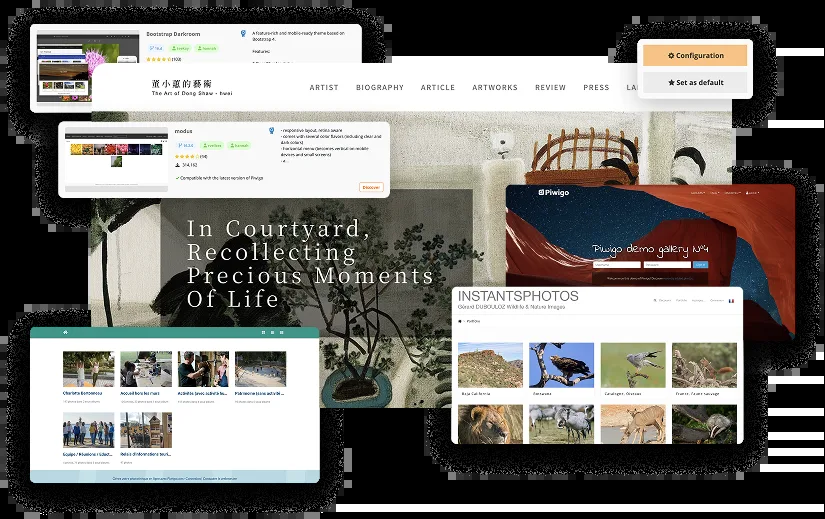Viewport: 825px width, 519px height.
Task: Click the Set as default button
Action: pos(695,82)
